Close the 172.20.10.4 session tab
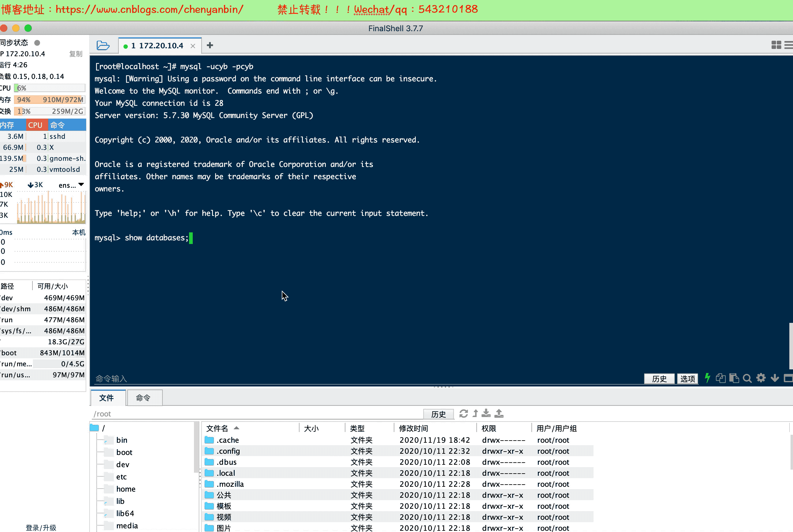Viewport: 793px width, 532px height. pos(193,46)
